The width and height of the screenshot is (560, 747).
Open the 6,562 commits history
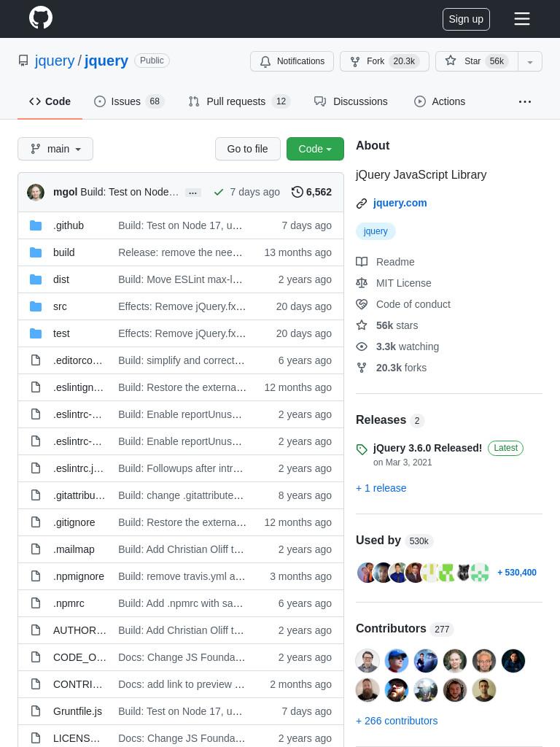click(x=312, y=192)
